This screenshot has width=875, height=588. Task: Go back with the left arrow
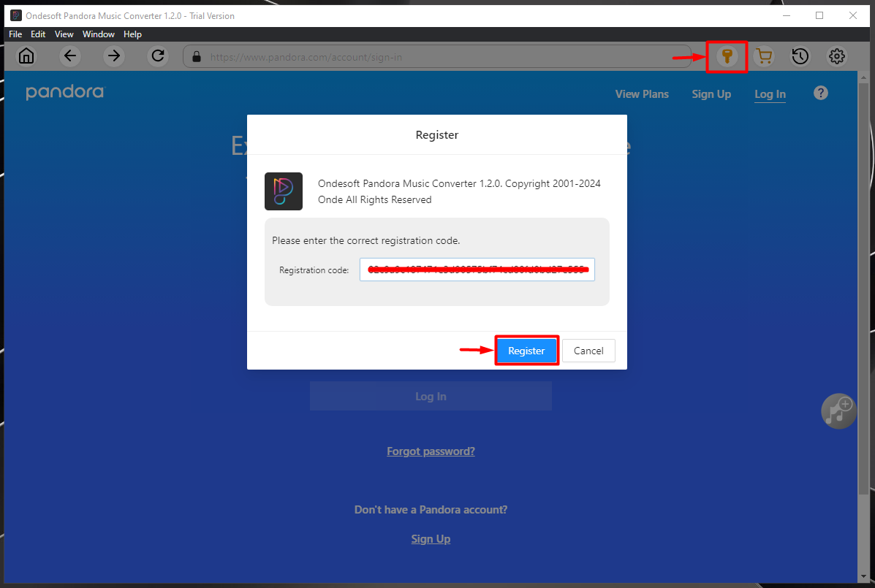[70, 56]
